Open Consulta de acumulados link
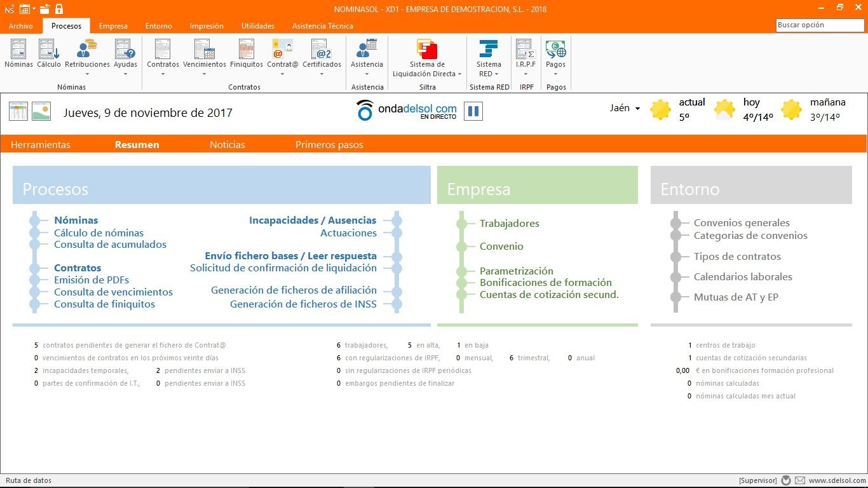The image size is (868, 488). click(x=110, y=244)
